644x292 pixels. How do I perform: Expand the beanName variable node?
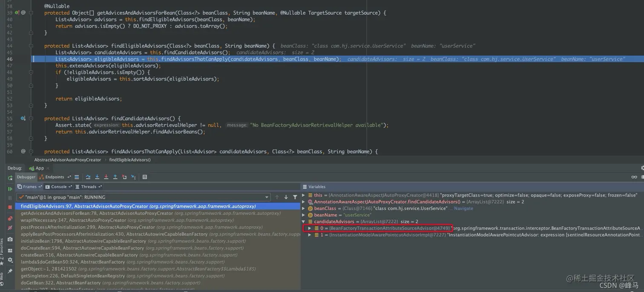point(304,215)
